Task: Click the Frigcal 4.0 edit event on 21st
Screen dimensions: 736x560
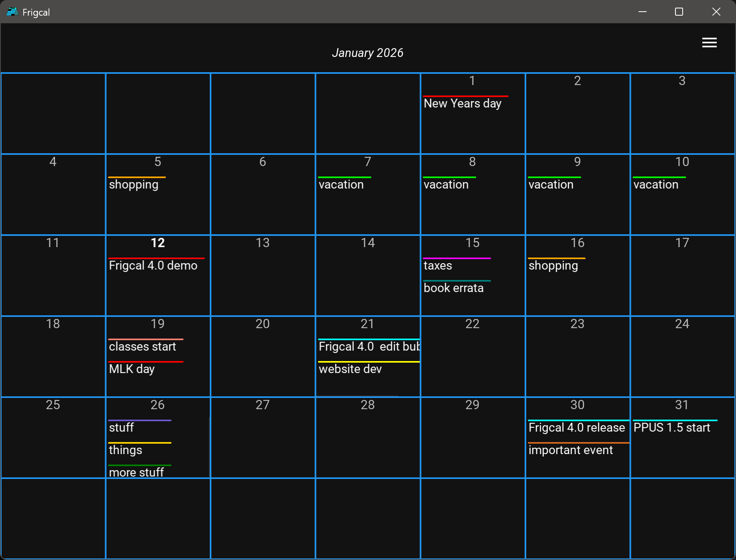Action: (369, 347)
